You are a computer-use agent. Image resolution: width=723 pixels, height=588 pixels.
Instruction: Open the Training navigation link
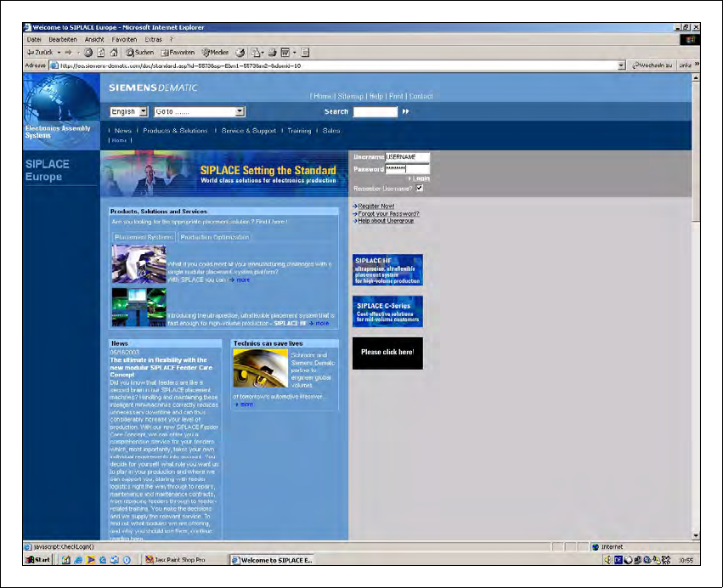click(299, 131)
